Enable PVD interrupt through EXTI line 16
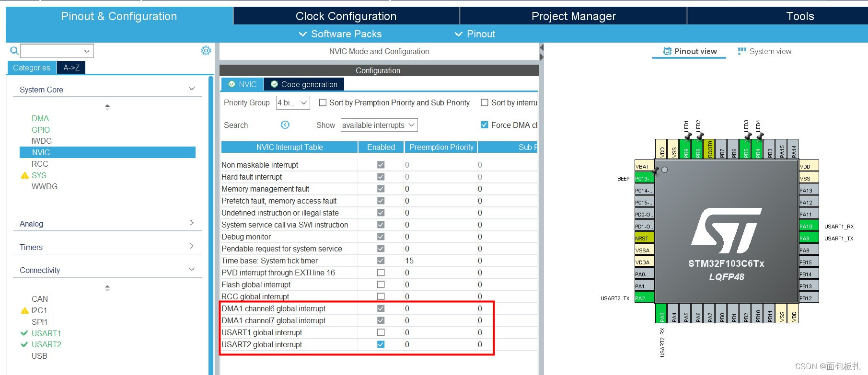This screenshot has width=868, height=375. tap(381, 273)
